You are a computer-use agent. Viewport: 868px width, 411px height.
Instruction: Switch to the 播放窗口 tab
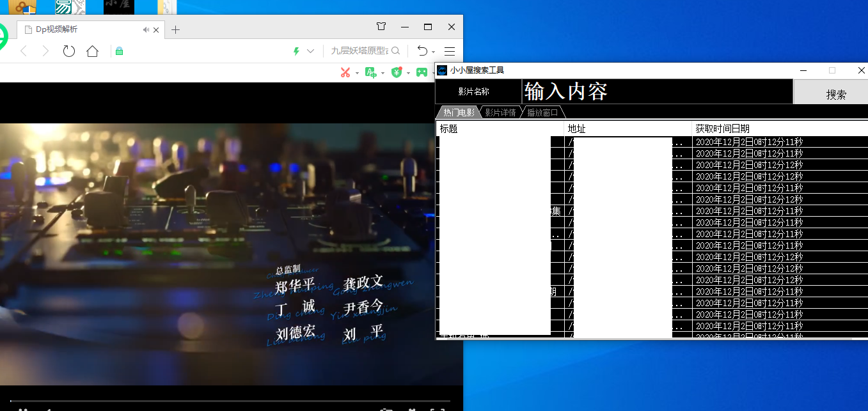543,112
